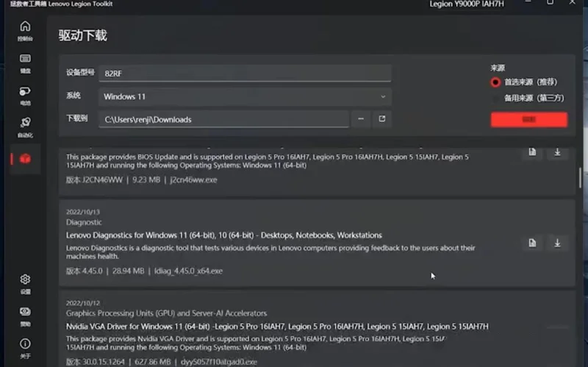Click the BIOS Update package description text
The image size is (588, 367).
pyautogui.click(x=268, y=161)
